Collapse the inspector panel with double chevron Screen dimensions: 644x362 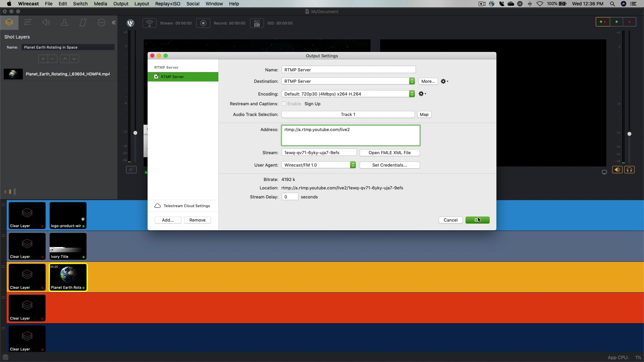(x=114, y=22)
